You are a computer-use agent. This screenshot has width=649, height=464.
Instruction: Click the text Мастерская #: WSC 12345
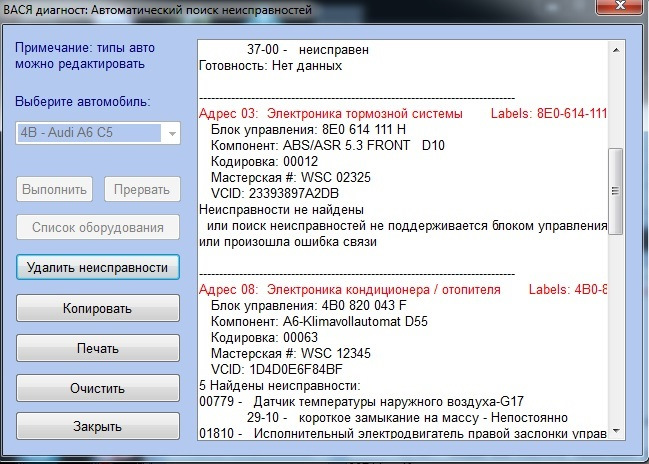point(291,353)
